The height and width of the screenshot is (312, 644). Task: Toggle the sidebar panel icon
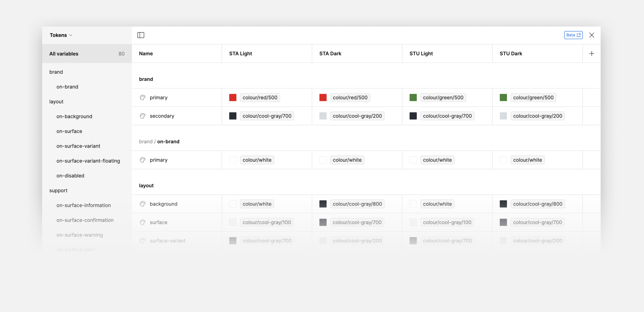coord(141,35)
